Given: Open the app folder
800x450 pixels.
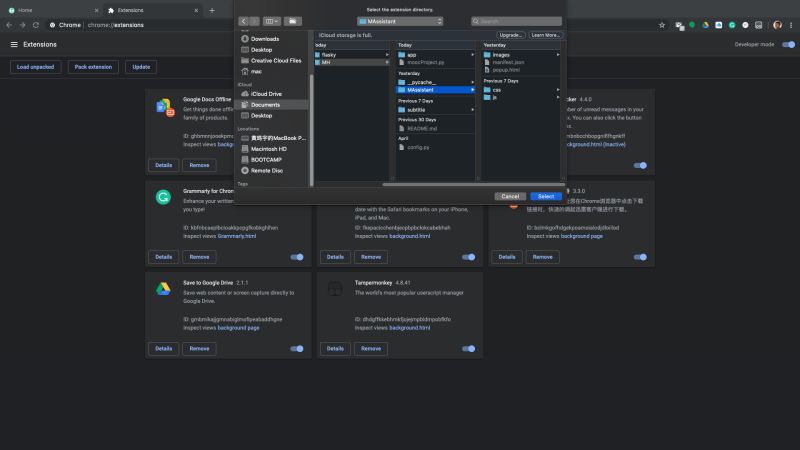Looking at the screenshot, I should (x=436, y=55).
